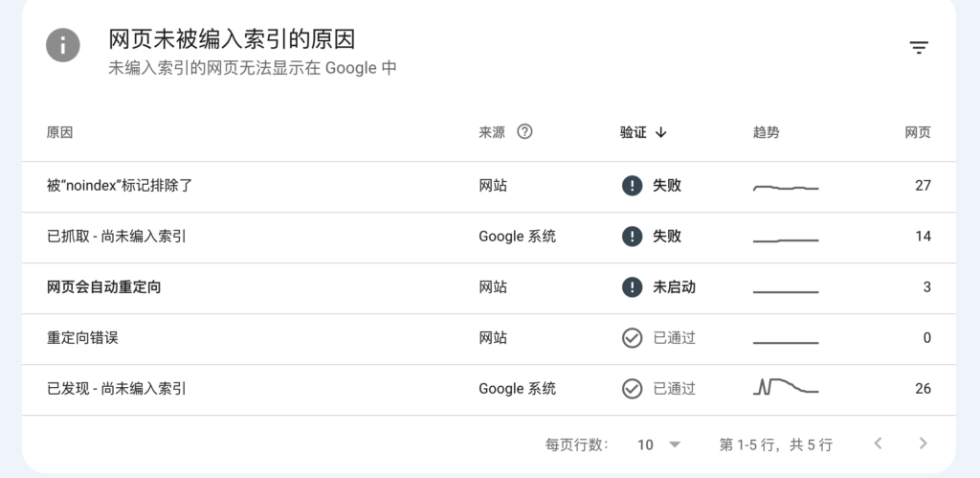Click the 已通过 checkmark in 重定向错误 row
Image resolution: width=980 pixels, height=478 pixels.
pos(632,338)
